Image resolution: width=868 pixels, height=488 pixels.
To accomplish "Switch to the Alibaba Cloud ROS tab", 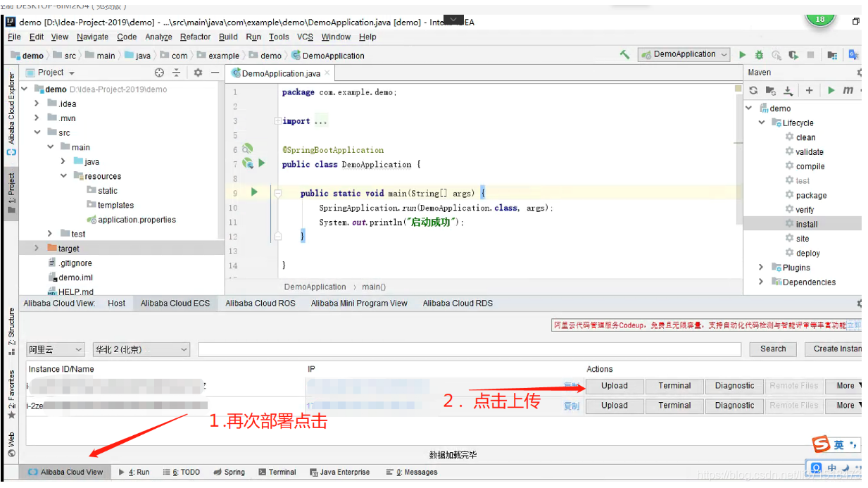I will tap(260, 304).
